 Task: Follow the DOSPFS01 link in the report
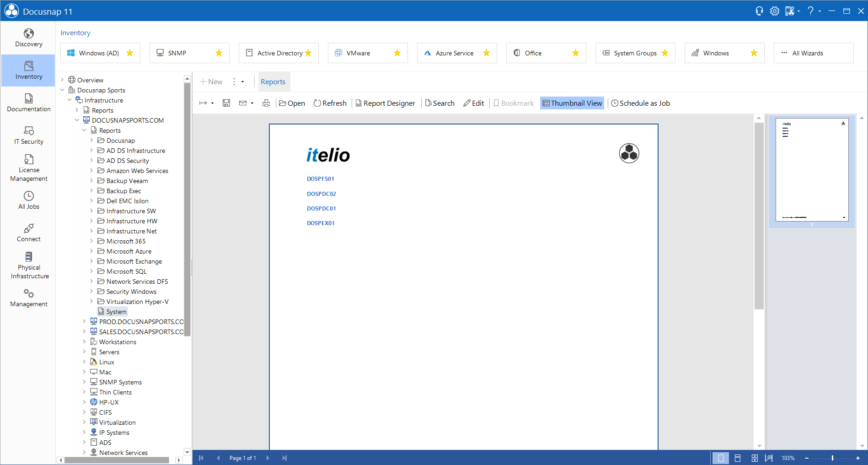320,178
